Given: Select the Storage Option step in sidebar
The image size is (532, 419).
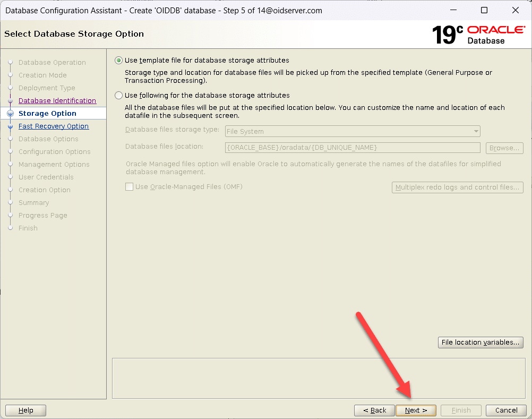Looking at the screenshot, I should pos(47,114).
